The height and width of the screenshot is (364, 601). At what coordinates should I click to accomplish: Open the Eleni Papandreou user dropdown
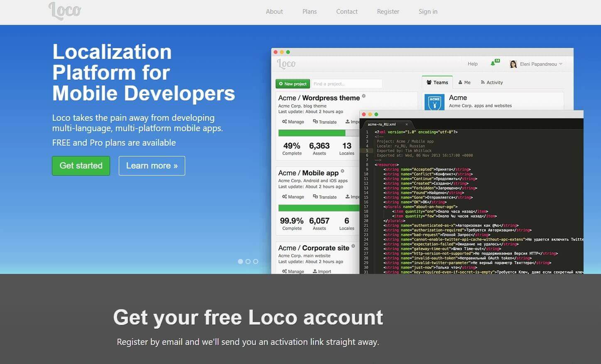pos(541,64)
